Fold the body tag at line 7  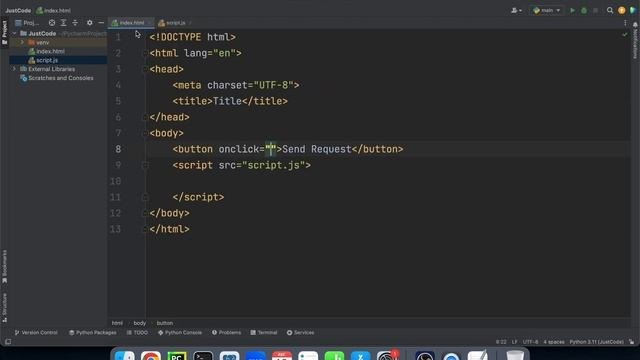tap(144, 133)
